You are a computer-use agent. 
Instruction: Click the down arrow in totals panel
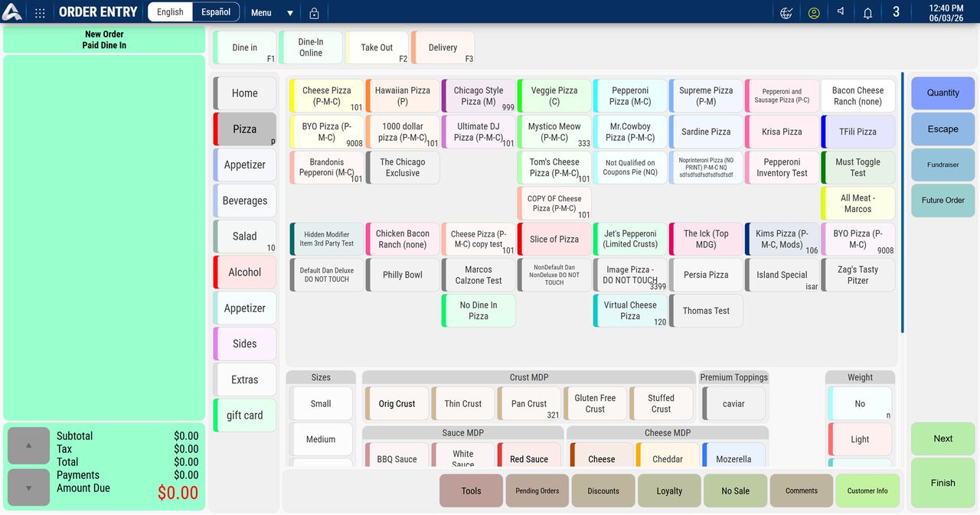click(x=29, y=487)
